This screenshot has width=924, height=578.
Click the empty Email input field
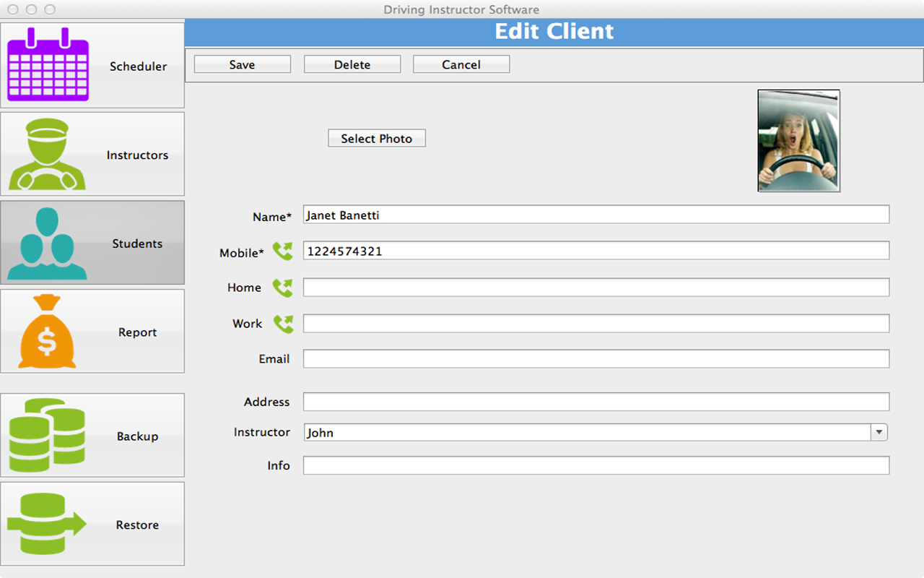pyautogui.click(x=596, y=359)
